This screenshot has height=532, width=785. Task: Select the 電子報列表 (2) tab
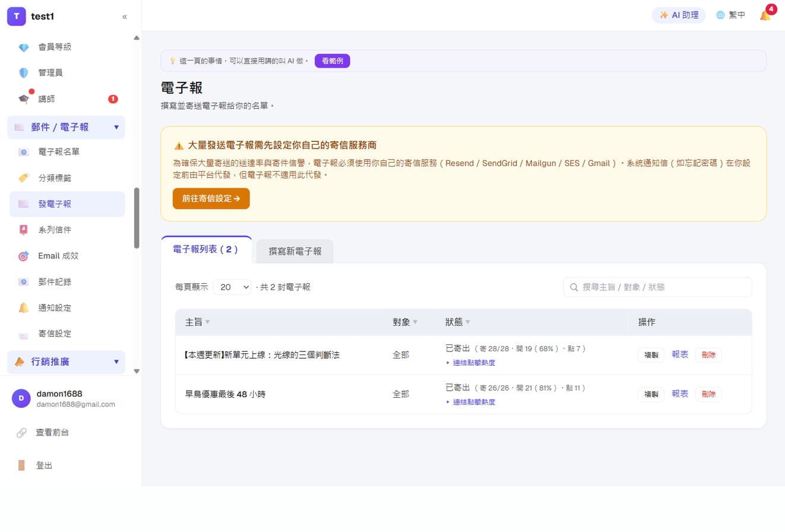point(206,249)
